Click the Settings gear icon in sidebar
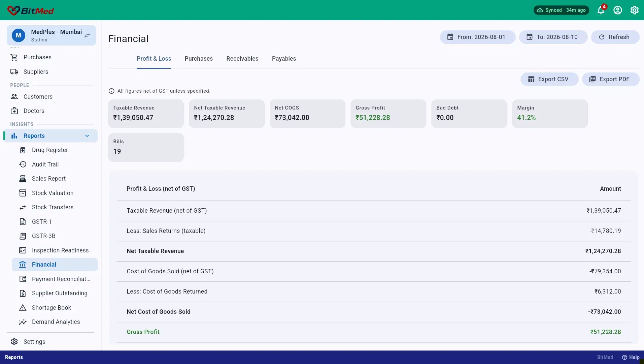 (14, 342)
